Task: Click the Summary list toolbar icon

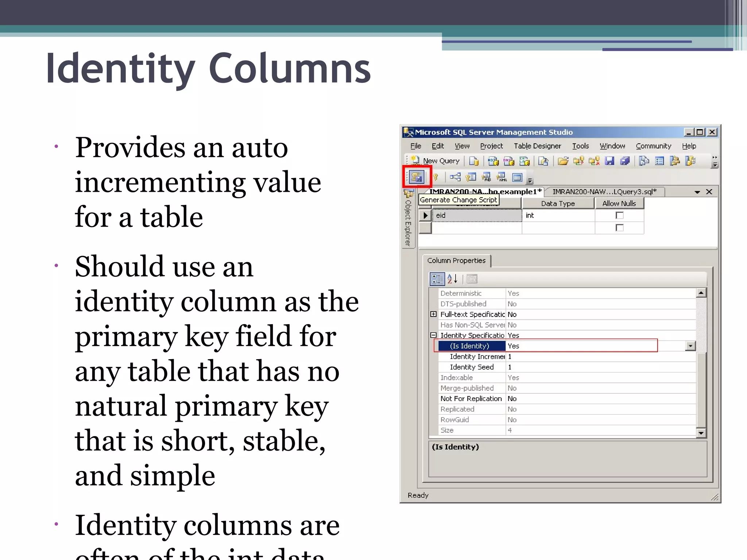Action: pyautogui.click(x=659, y=161)
